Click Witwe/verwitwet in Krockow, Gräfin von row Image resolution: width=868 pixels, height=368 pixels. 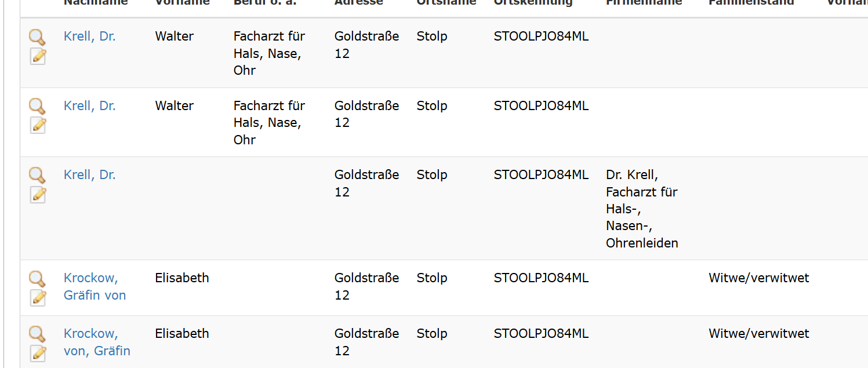[758, 278]
